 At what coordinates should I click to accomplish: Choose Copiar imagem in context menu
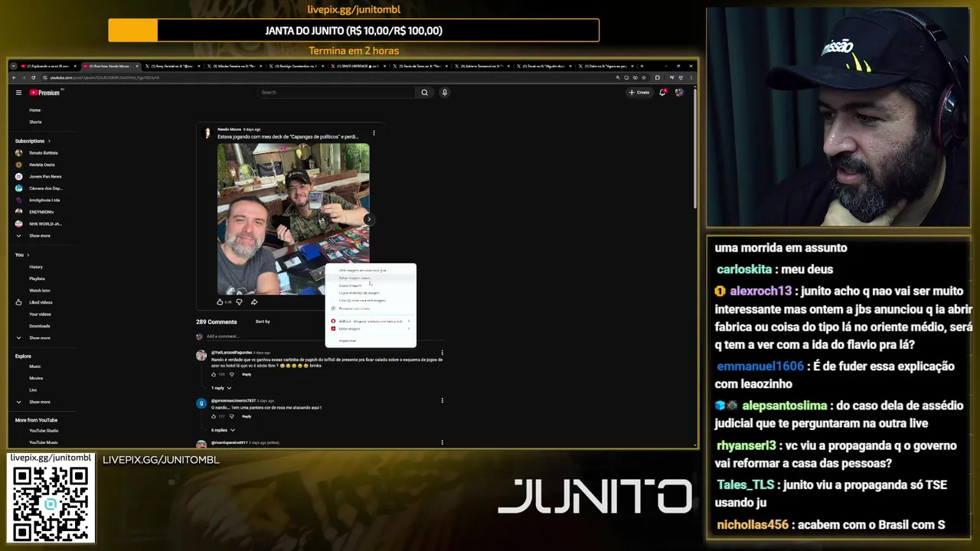tap(371, 285)
